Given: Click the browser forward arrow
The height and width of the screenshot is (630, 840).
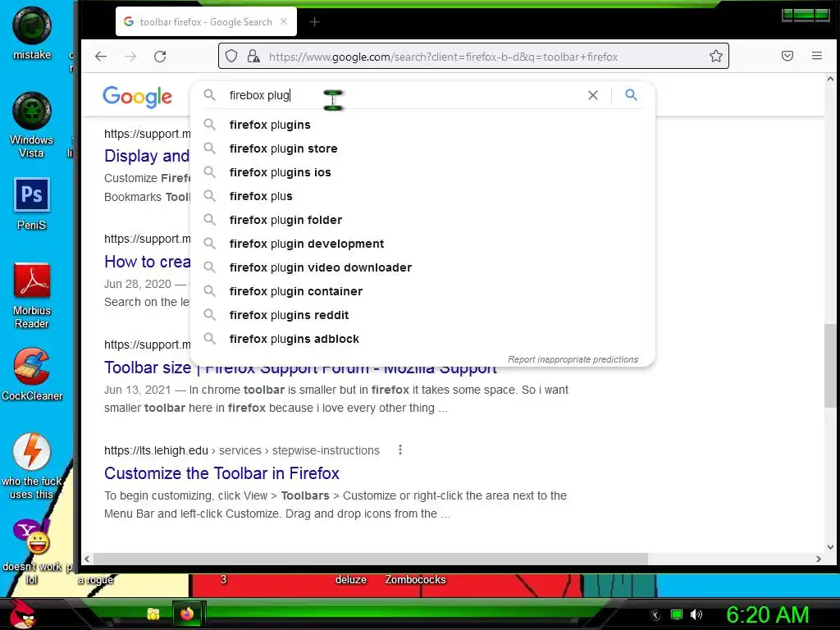Looking at the screenshot, I should pos(130,57).
